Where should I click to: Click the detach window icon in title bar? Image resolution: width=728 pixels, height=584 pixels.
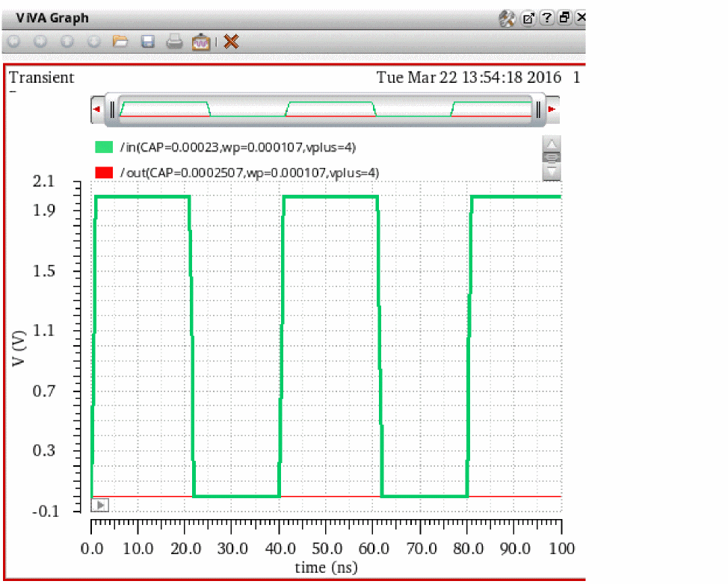(528, 19)
